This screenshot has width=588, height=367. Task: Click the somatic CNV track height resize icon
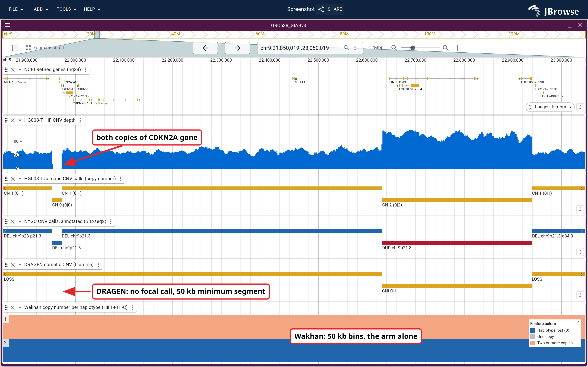pos(580,209)
